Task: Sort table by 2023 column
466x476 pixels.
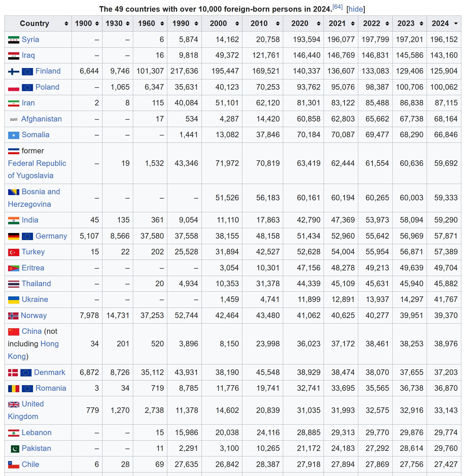Action: pyautogui.click(x=410, y=24)
